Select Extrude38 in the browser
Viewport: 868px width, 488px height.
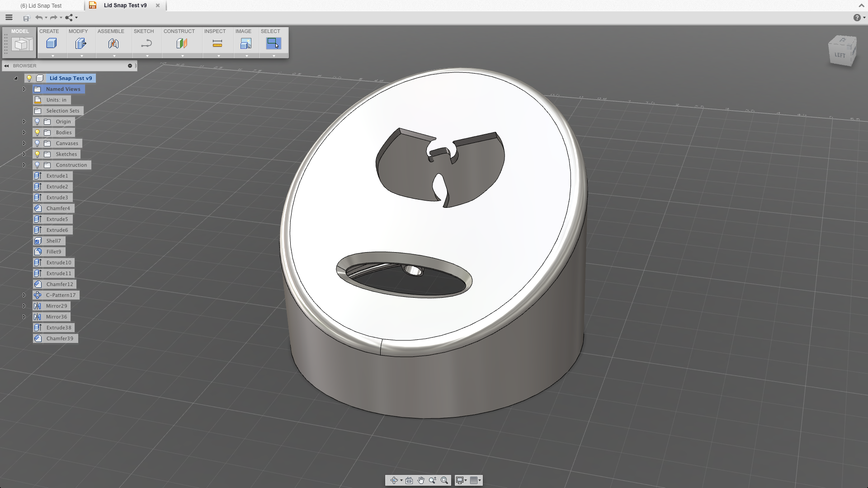(54, 328)
